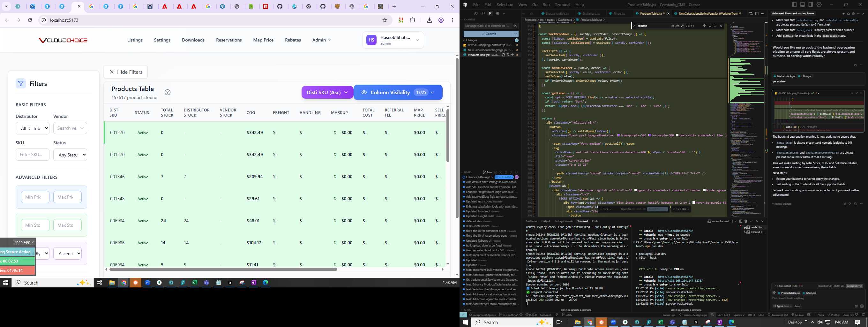The width and height of the screenshot is (868, 327).
Task: Click the Enter SKU input field
Action: (33, 155)
